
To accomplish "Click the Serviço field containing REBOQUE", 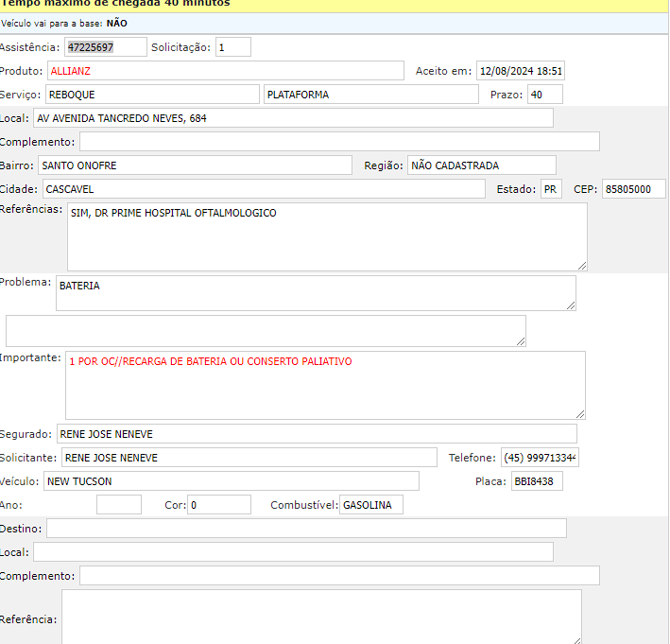I will point(151,95).
